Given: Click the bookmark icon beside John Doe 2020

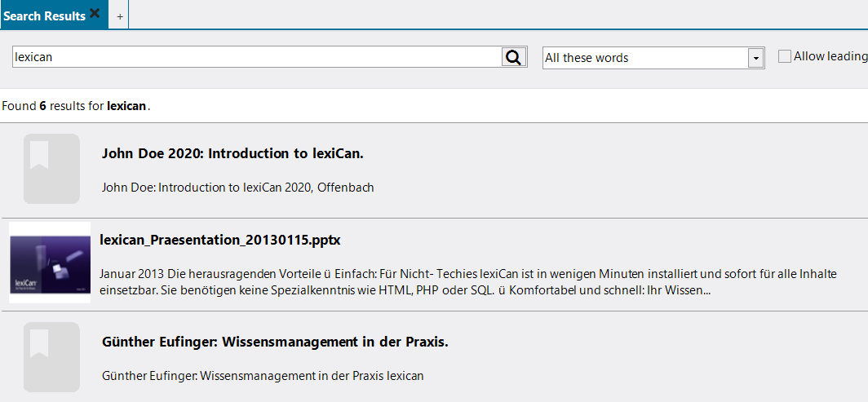Looking at the screenshot, I should click(51, 169).
